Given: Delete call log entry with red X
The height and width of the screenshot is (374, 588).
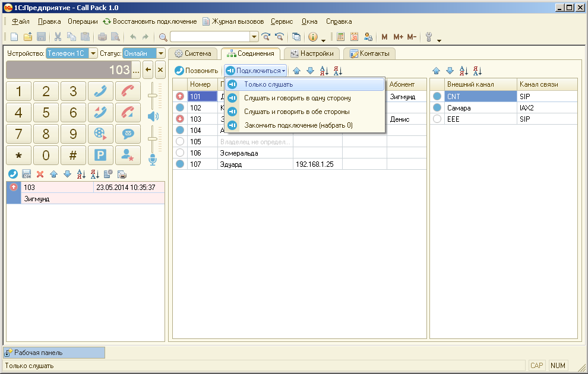Looking at the screenshot, I should (40, 175).
